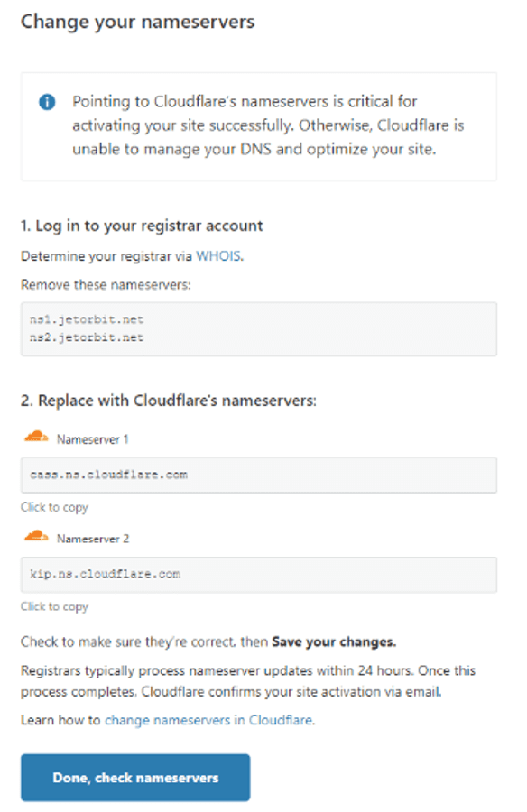This screenshot has width=527, height=812.
Task: Click the Cloudflare cloud icon beside Nameserver 1
Action: pos(36,437)
